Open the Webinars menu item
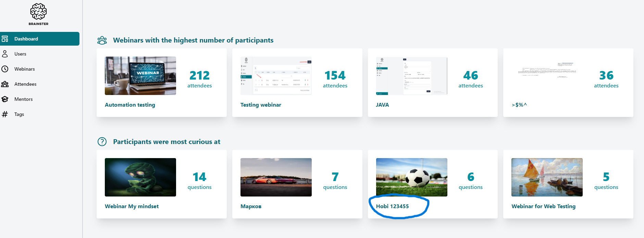Image resolution: width=644 pixels, height=238 pixels. point(24,69)
